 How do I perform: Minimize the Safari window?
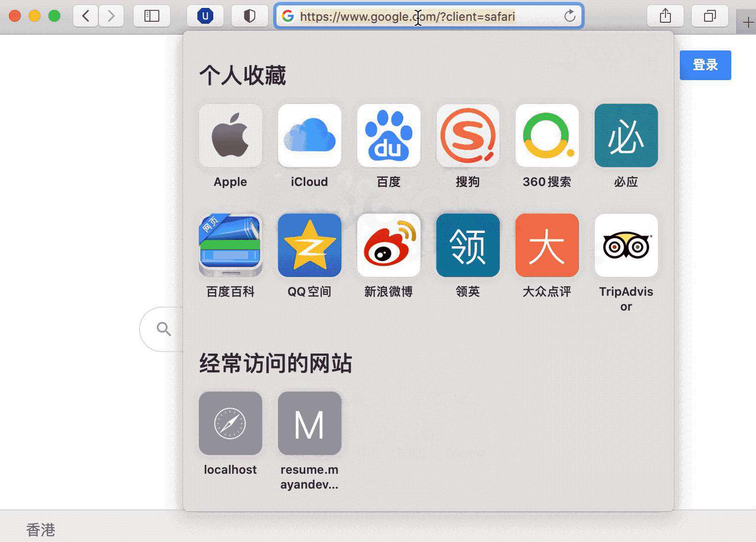[35, 16]
